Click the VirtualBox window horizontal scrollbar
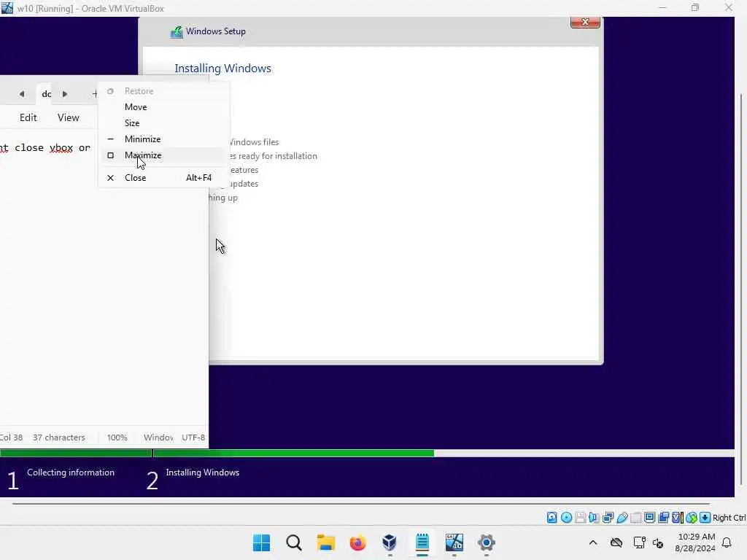This screenshot has width=747, height=560. pyautogui.click(x=361, y=503)
